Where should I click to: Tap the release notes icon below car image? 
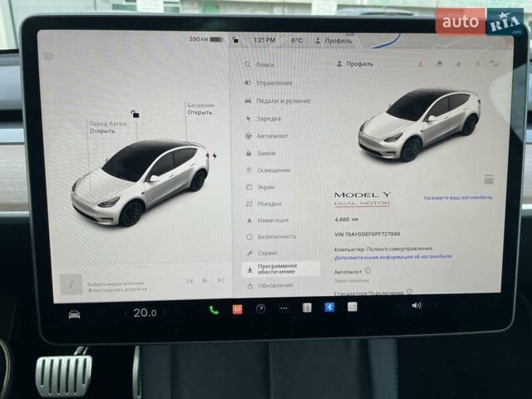489,179
